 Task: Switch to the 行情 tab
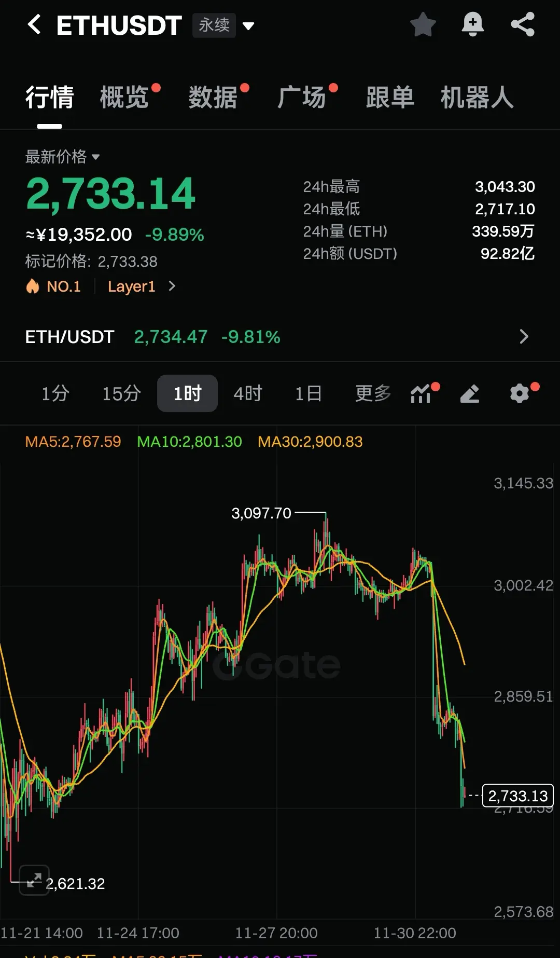point(50,97)
